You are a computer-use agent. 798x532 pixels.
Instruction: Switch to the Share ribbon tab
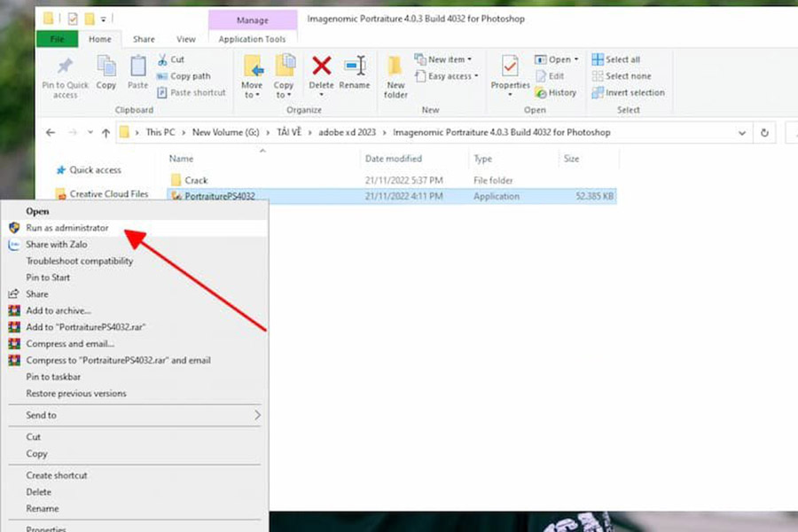(144, 39)
